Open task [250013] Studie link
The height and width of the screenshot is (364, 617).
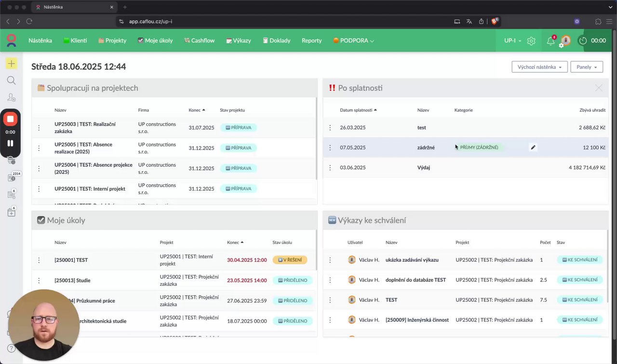(72, 281)
